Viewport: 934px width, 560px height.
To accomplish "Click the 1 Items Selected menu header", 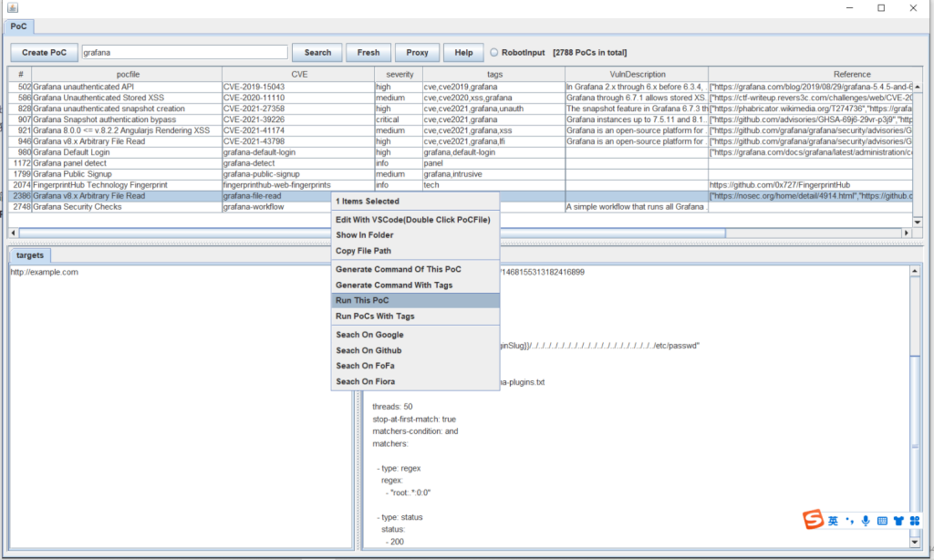I will (x=415, y=202).
